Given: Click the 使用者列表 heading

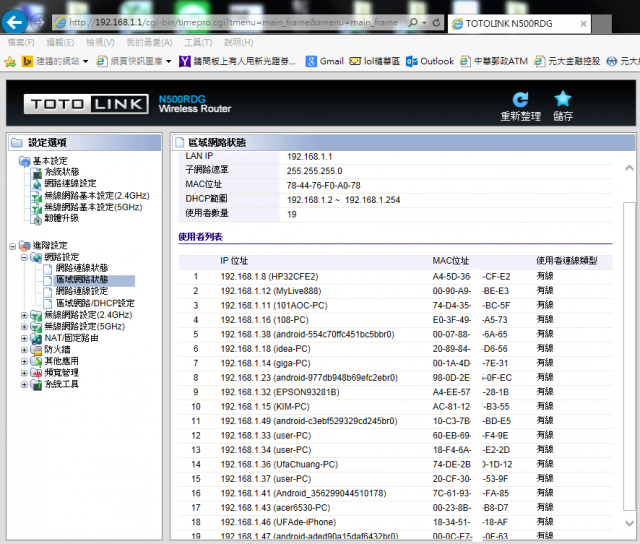Looking at the screenshot, I should pyautogui.click(x=200, y=237).
